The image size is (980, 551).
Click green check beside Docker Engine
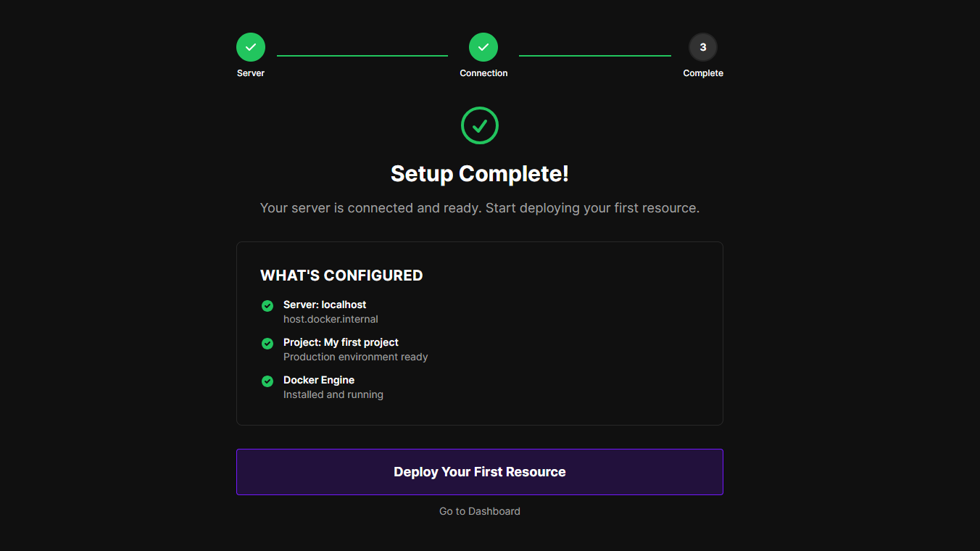click(267, 381)
